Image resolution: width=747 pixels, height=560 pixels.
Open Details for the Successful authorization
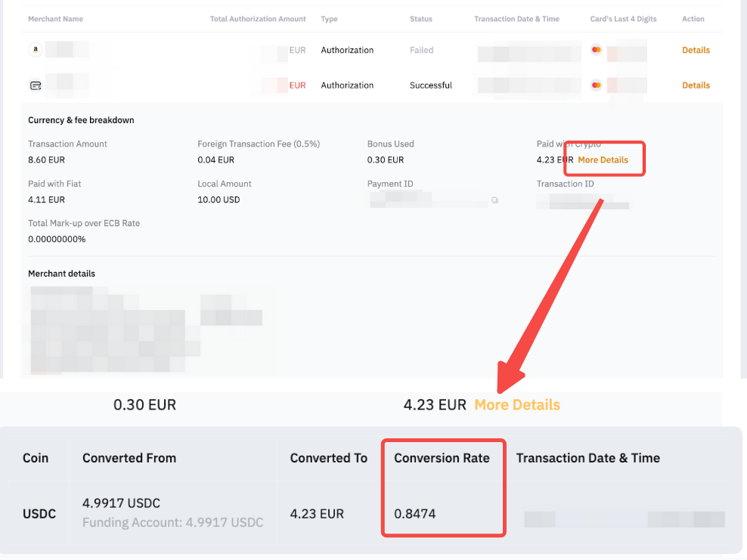696,85
